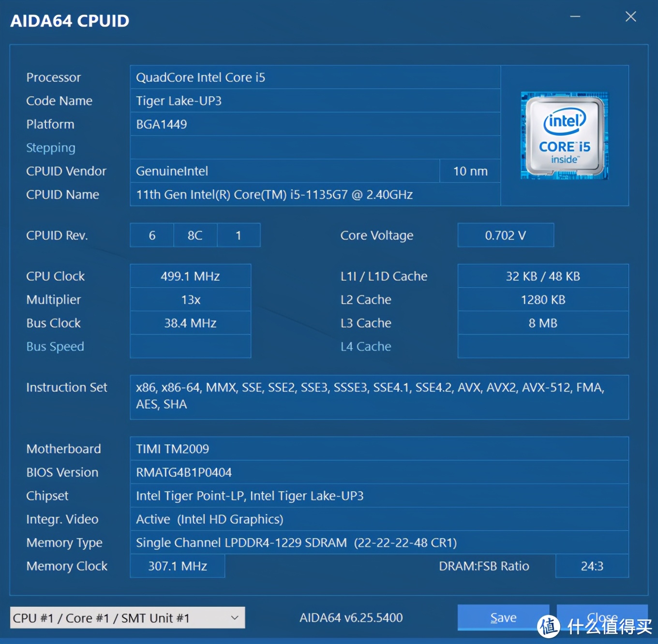658x644 pixels.
Task: Click the Intel Core i5 inside logo
Action: coord(564,136)
